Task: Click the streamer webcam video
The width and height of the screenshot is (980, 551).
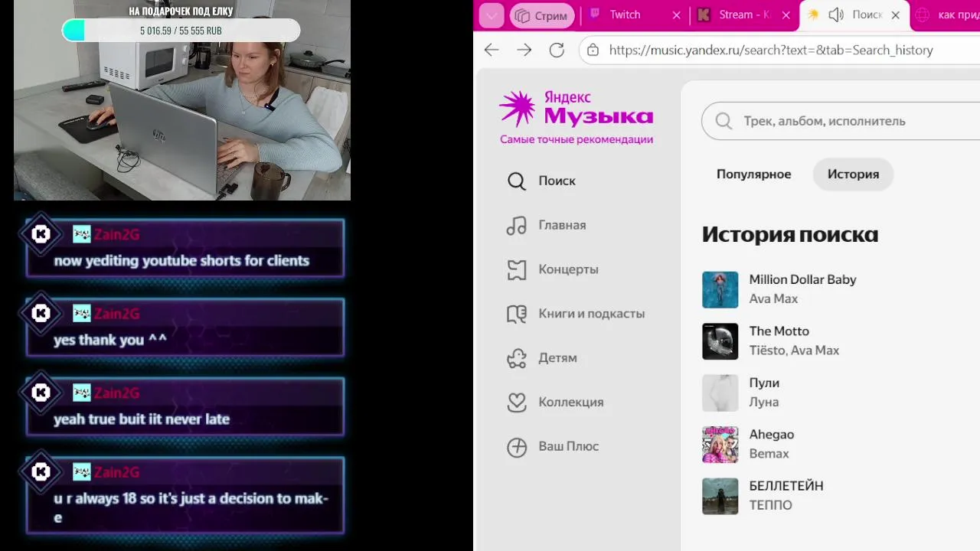Action: (182, 100)
